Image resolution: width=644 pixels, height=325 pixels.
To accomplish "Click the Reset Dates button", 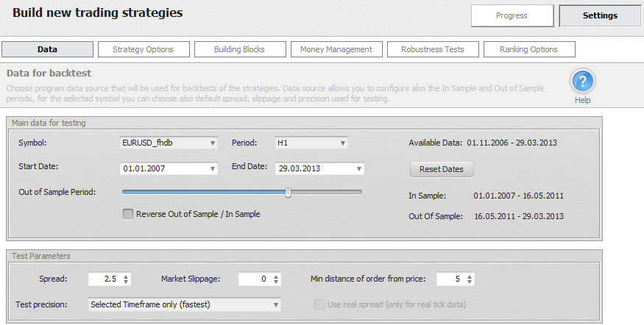I will [442, 169].
